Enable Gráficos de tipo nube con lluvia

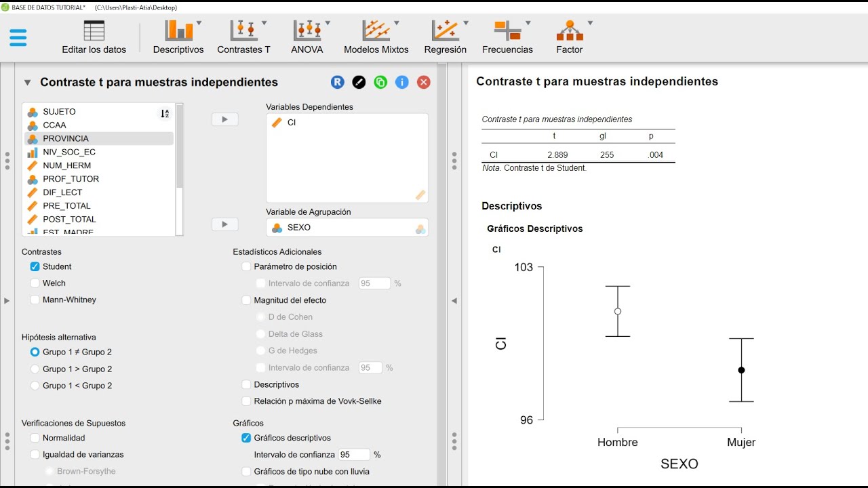point(246,472)
